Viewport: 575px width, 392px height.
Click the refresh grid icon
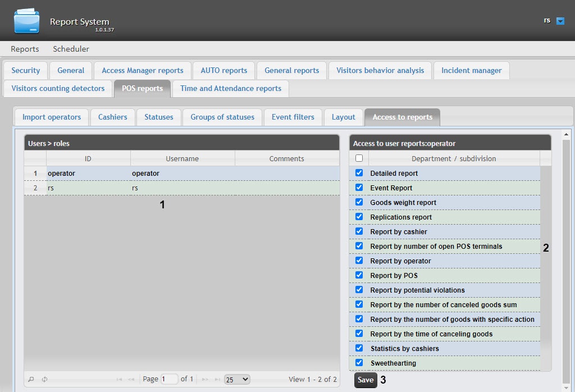pos(44,380)
